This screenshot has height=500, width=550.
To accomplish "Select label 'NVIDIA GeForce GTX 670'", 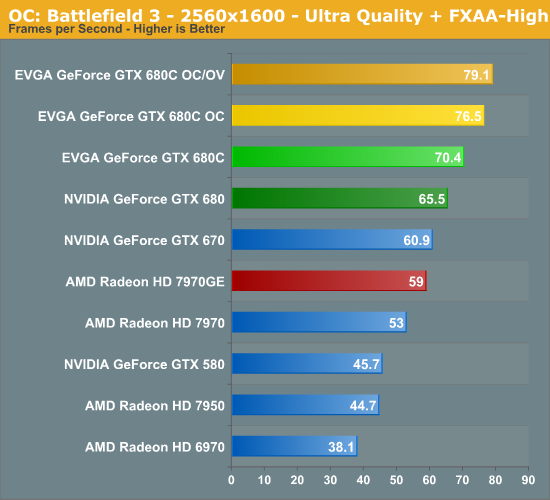I will pos(144,241).
